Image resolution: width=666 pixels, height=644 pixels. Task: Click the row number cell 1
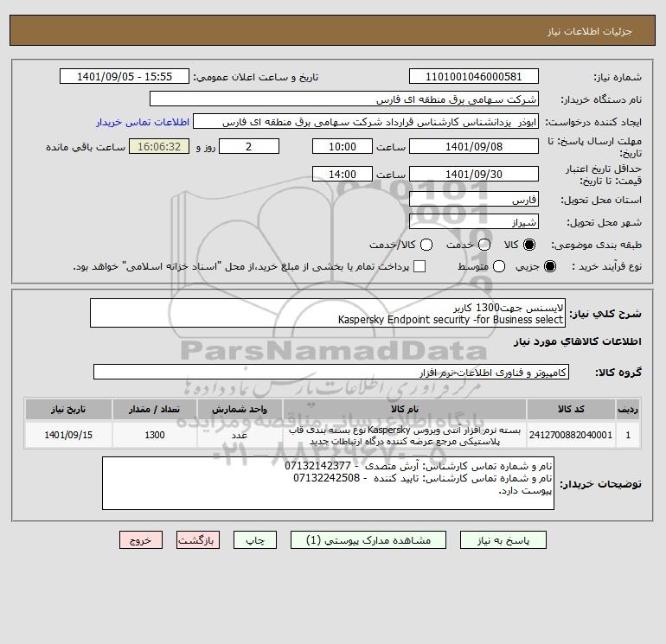tap(628, 435)
